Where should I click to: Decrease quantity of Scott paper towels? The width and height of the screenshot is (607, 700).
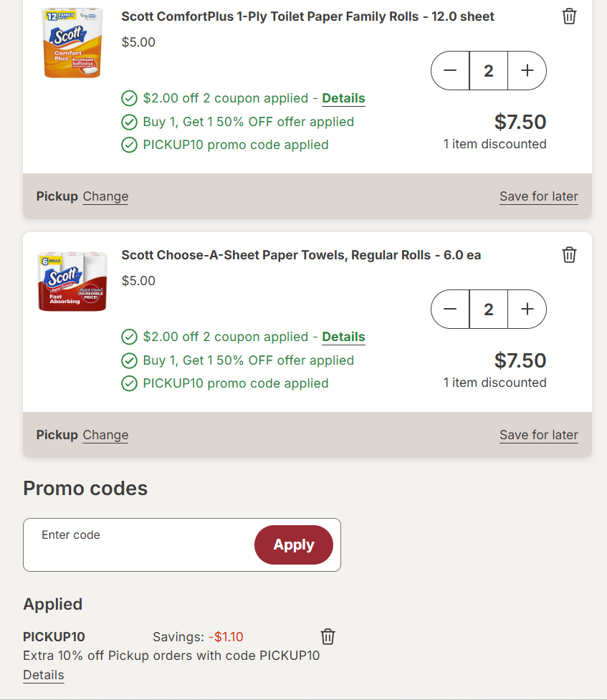pyautogui.click(x=450, y=309)
